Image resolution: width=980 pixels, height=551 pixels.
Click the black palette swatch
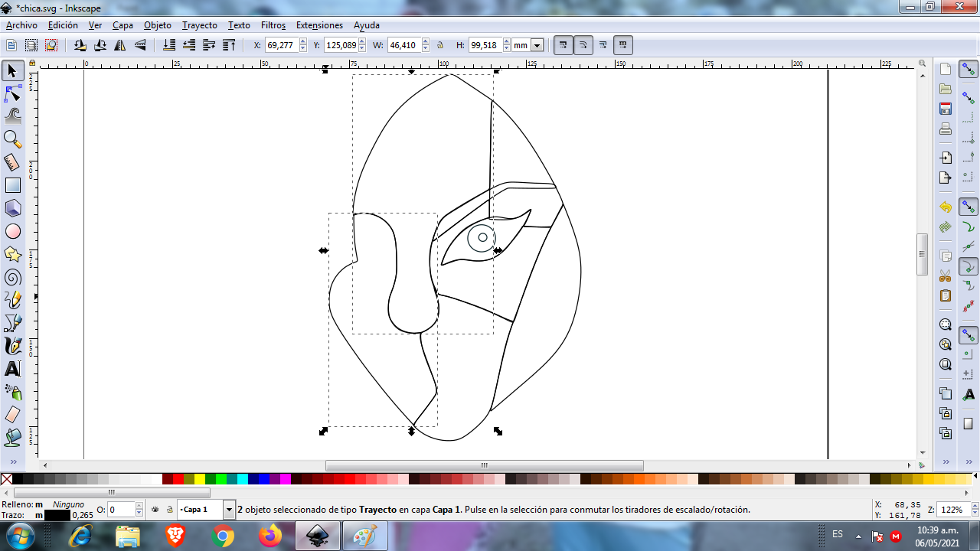tap(18, 479)
